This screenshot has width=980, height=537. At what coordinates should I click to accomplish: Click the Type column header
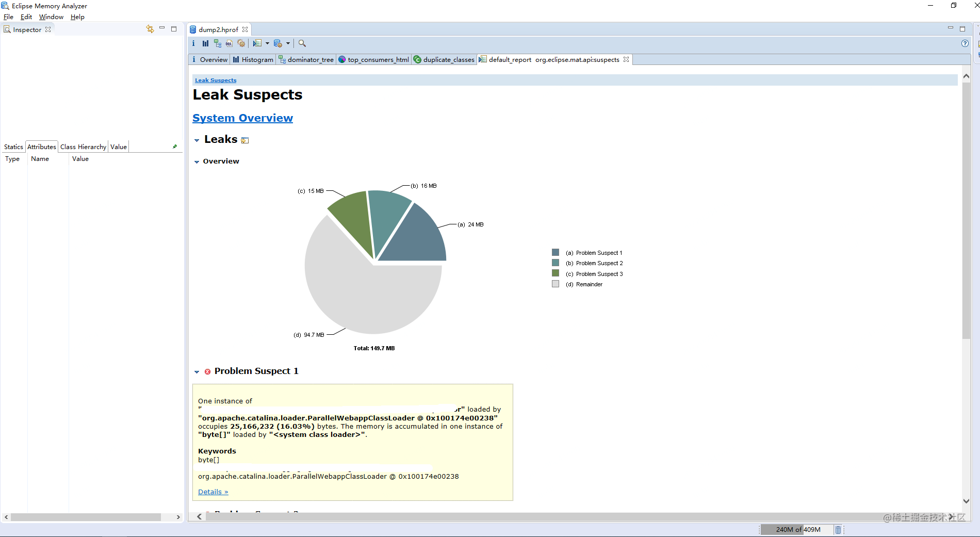point(12,159)
